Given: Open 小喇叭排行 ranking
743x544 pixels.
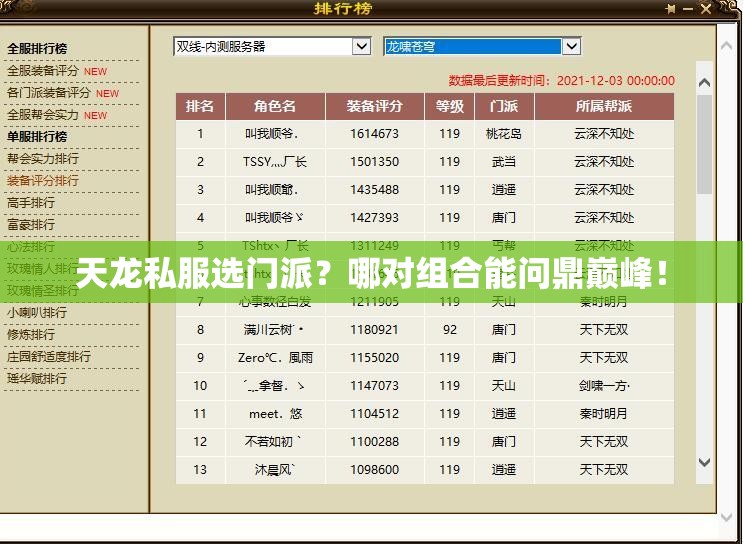Looking at the screenshot, I should (37, 313).
